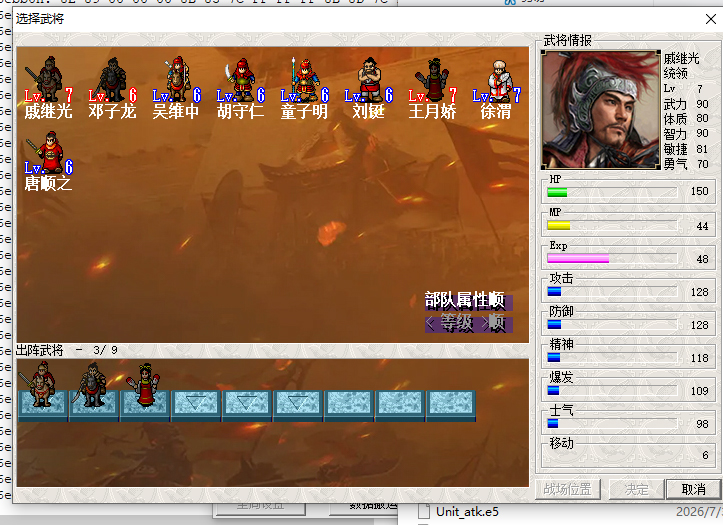723x525 pixels.
Task: Click fourth deployment slot with triangle marker
Action: 196,406
